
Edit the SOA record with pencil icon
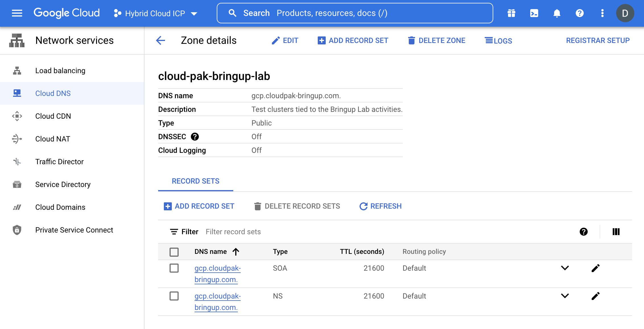596,268
